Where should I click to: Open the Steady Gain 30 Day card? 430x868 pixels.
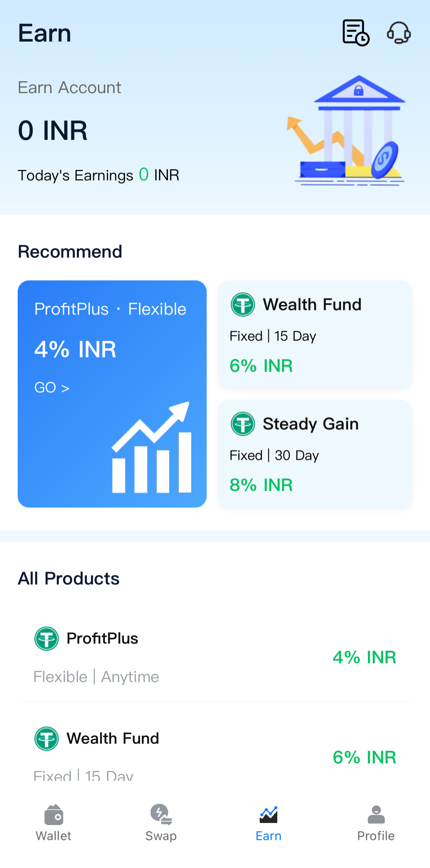[x=315, y=454]
